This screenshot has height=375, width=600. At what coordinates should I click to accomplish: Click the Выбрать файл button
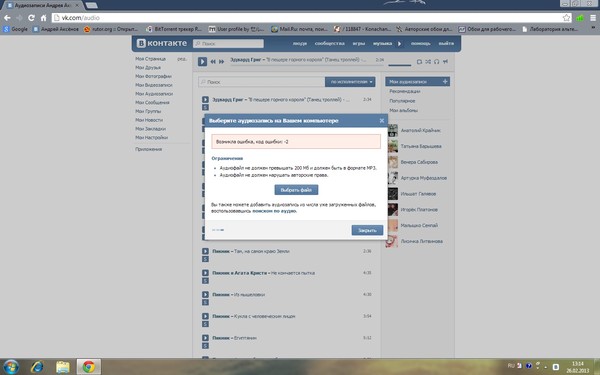[296, 190]
